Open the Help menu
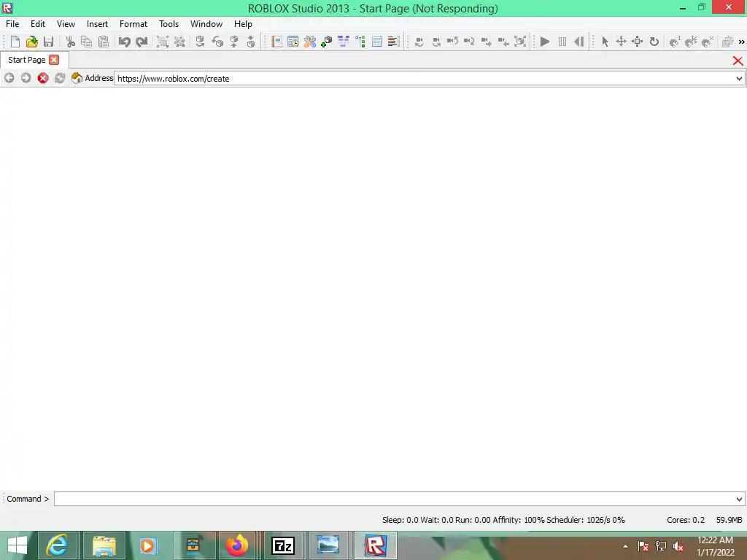 point(243,24)
